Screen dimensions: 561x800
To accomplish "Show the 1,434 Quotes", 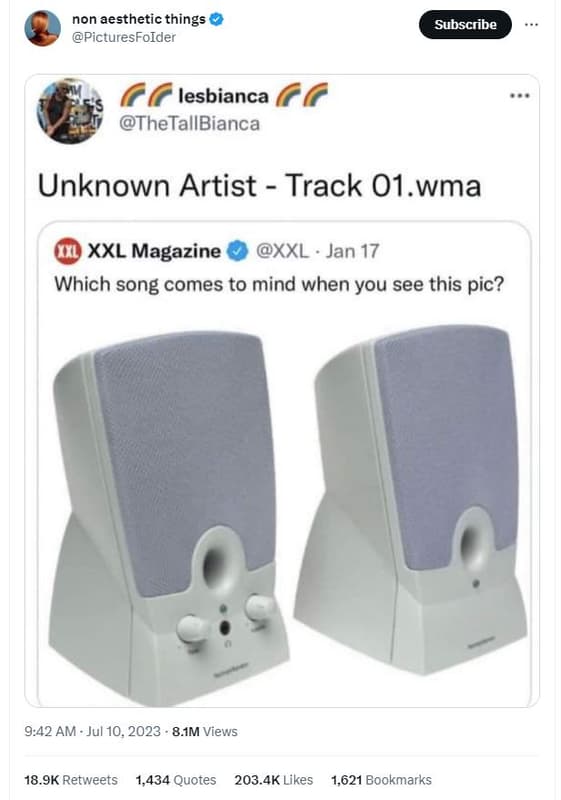I will 176,780.
